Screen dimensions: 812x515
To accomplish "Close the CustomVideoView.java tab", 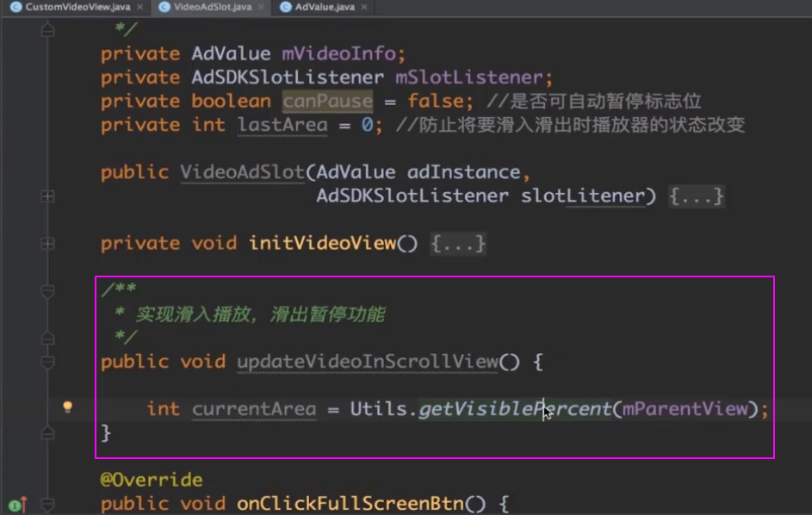I will (139, 7).
